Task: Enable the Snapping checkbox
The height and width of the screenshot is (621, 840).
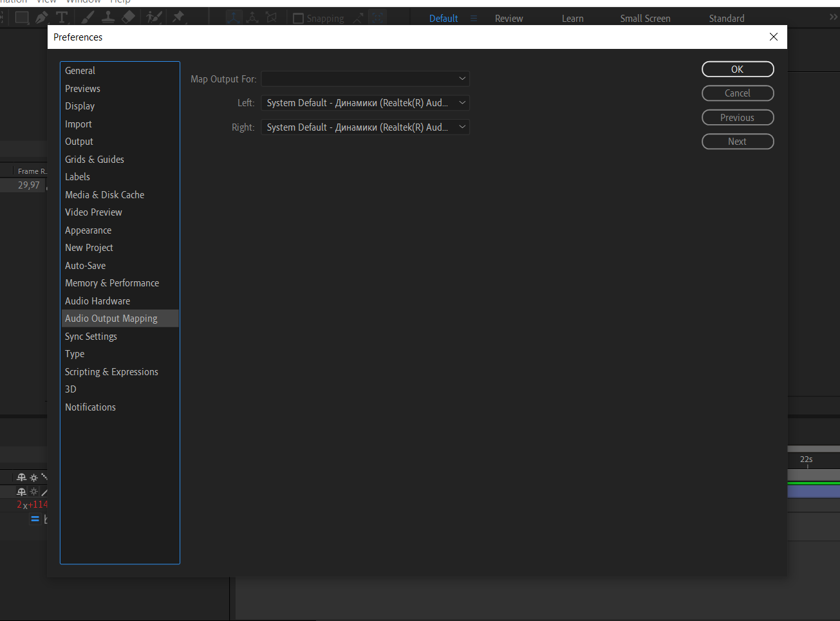Action: 298,19
